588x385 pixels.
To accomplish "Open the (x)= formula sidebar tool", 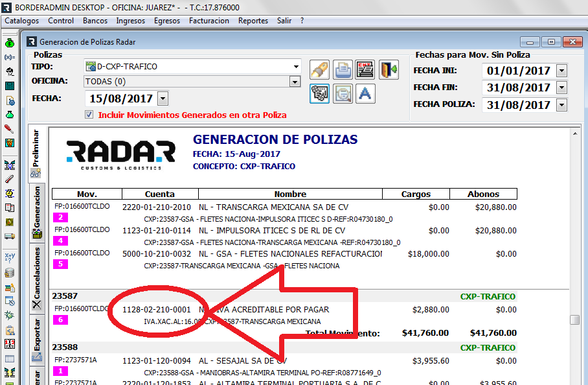I will click(9, 58).
